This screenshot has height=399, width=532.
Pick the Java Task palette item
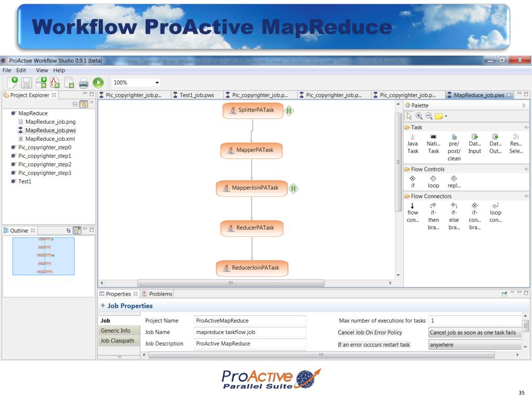413,144
